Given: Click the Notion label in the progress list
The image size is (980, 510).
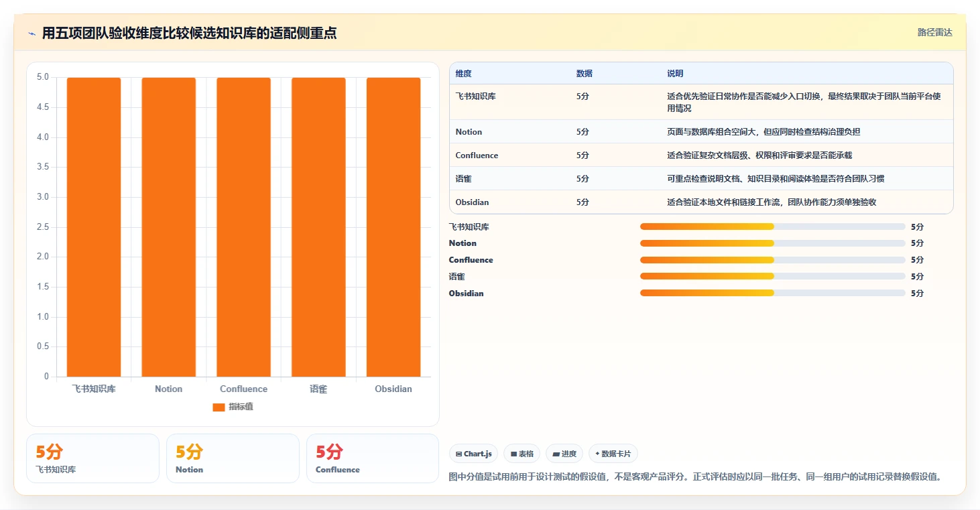Looking at the screenshot, I should [463, 243].
